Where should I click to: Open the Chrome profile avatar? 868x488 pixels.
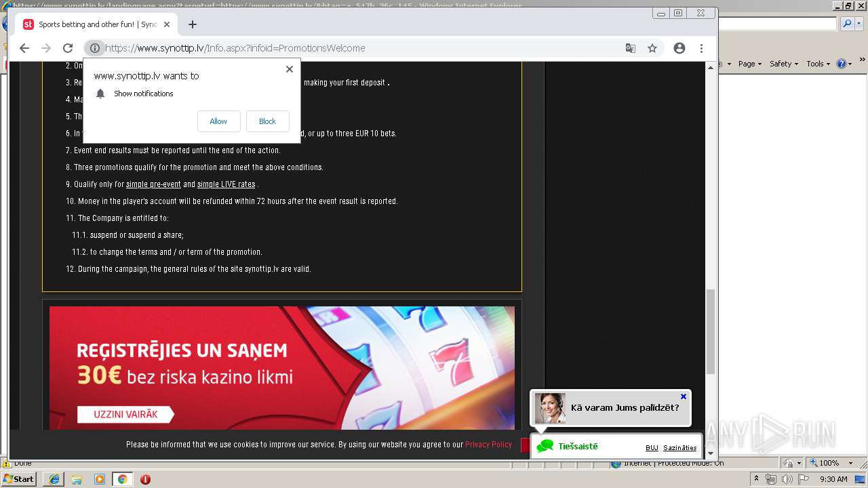pos(679,48)
